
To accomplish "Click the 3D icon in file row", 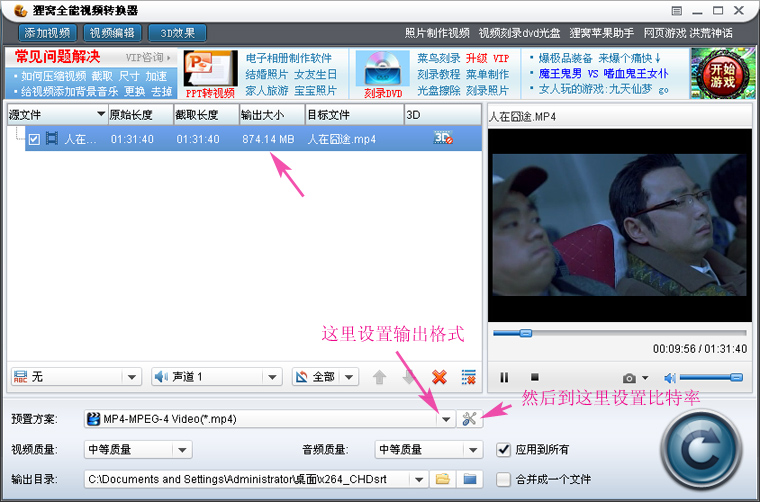I will coord(443,139).
